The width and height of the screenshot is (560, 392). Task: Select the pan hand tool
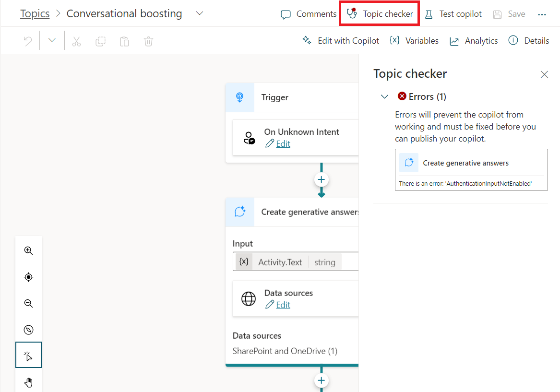28,382
